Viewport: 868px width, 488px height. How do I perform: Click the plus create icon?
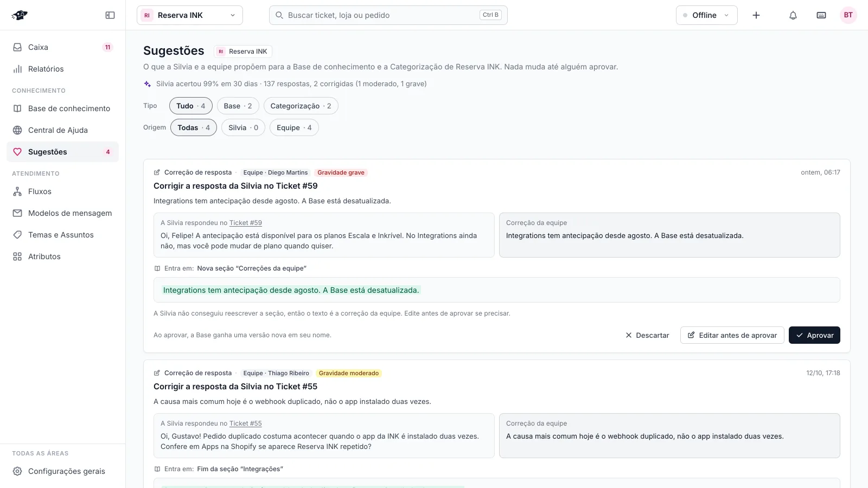(x=756, y=15)
